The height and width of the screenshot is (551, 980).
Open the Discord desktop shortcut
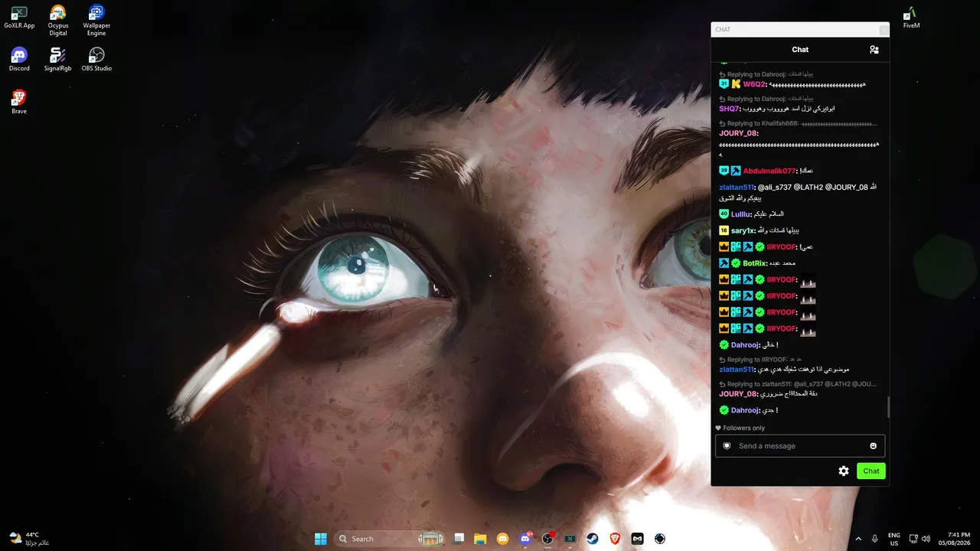(x=19, y=60)
